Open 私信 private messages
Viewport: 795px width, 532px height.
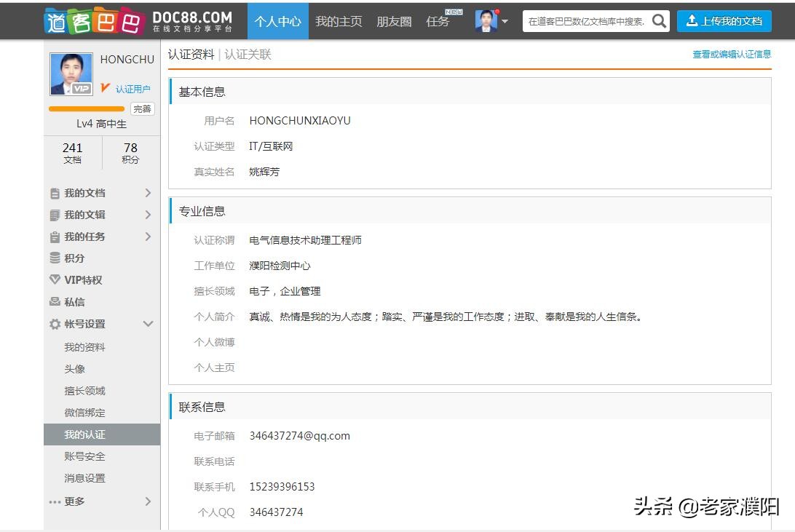[x=74, y=301]
